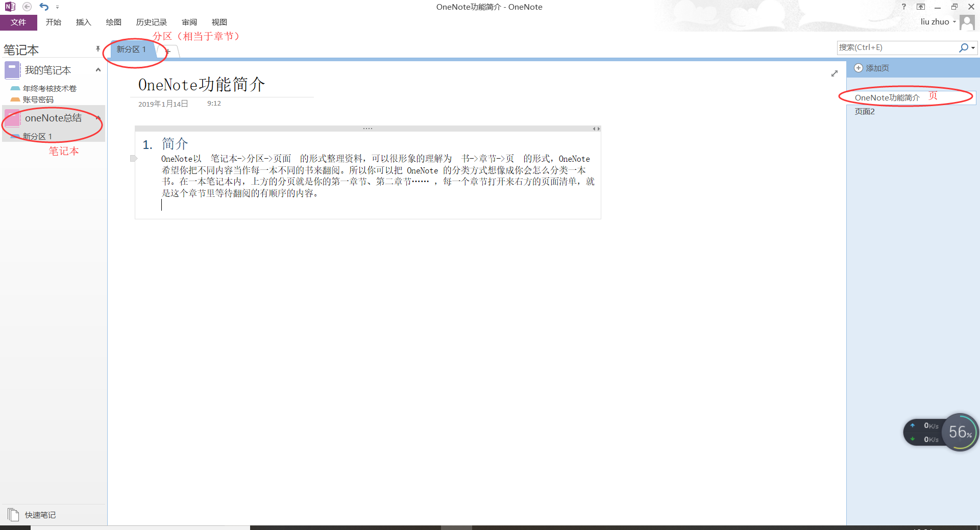Screen dimensions: 980x530
Task: Select 页面2 in the page list
Action: point(865,111)
